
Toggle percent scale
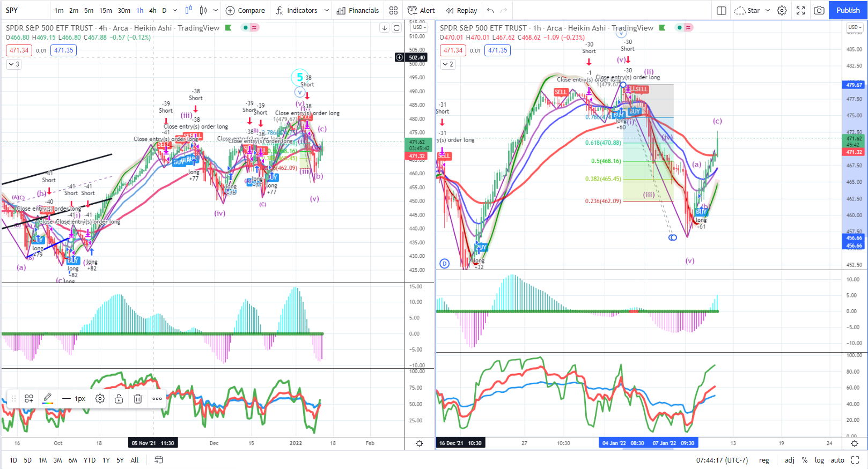click(805, 460)
